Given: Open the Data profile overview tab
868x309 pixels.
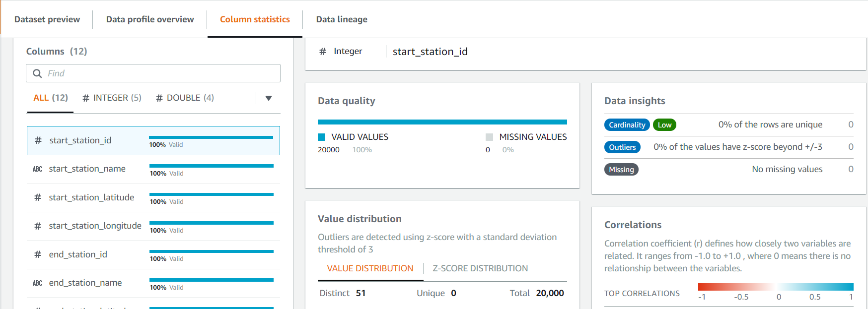Looking at the screenshot, I should 150,19.
